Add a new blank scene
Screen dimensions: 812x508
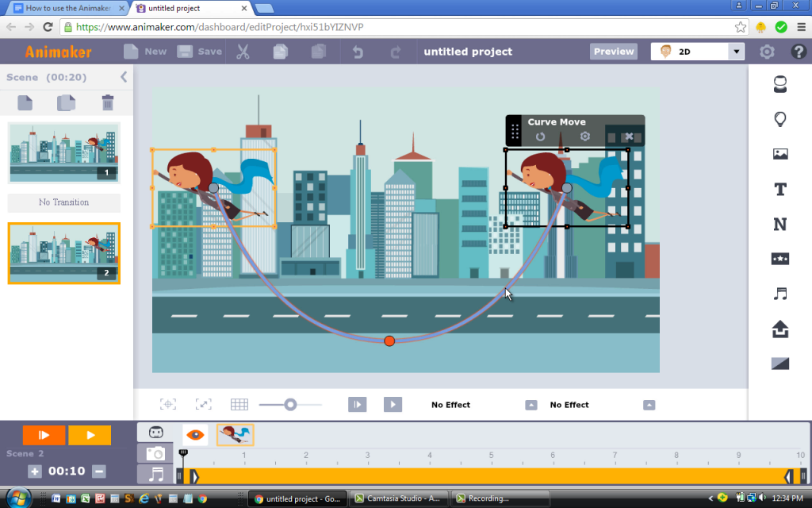[x=25, y=102]
